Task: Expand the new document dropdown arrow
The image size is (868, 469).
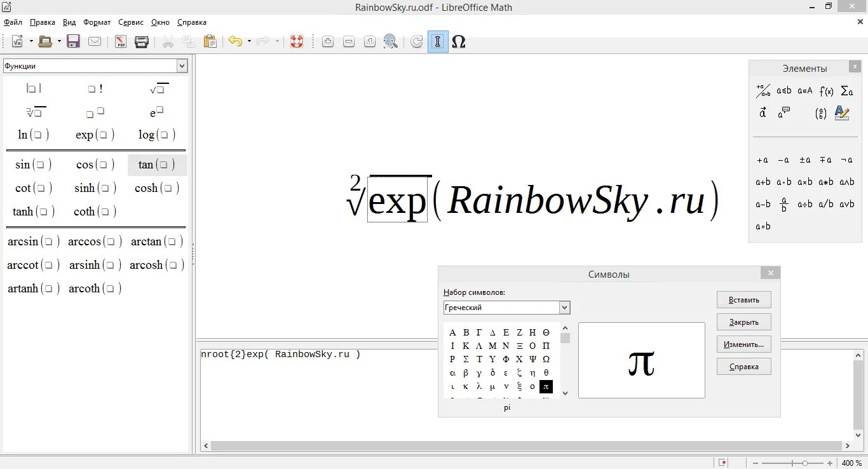Action: click(x=31, y=42)
